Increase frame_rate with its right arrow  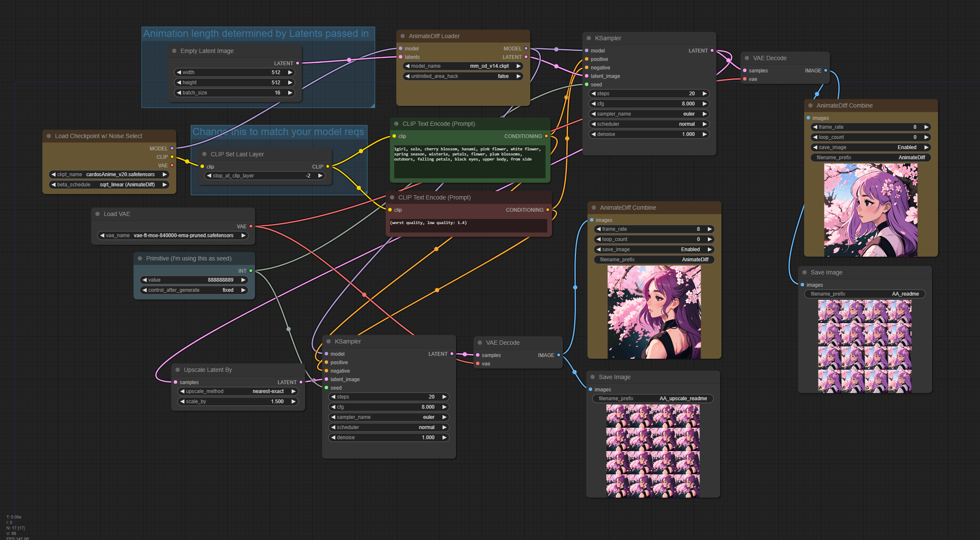[926, 127]
